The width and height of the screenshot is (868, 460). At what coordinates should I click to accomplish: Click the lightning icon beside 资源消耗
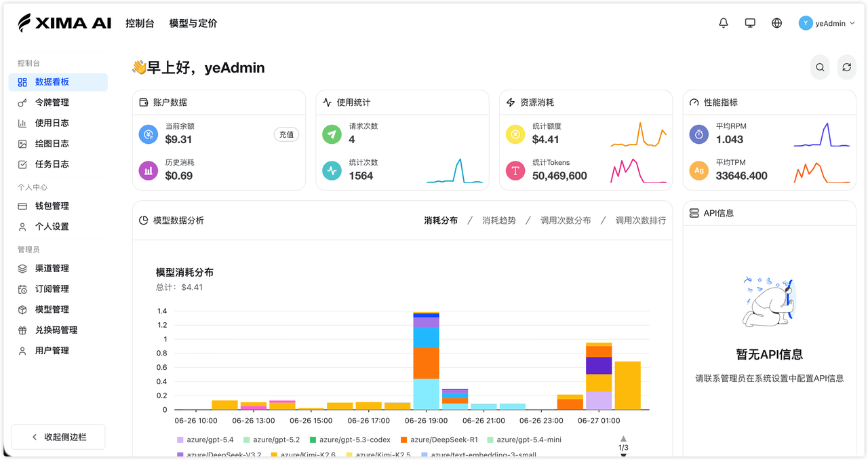[x=511, y=102]
